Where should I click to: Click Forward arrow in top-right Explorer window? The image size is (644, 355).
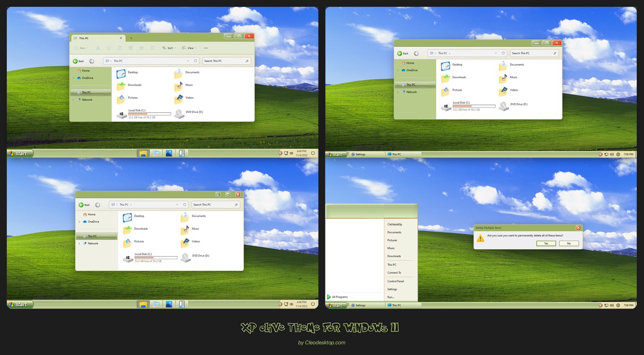coord(416,53)
